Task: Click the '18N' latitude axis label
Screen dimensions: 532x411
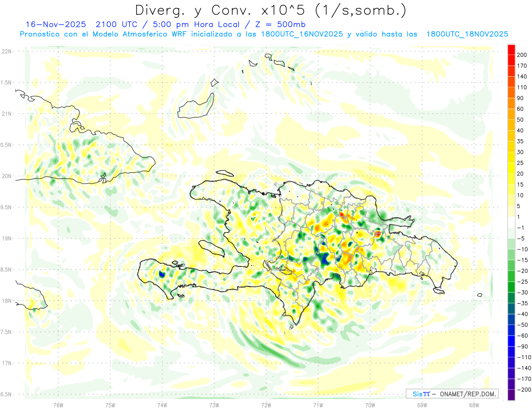Action: click(x=6, y=301)
